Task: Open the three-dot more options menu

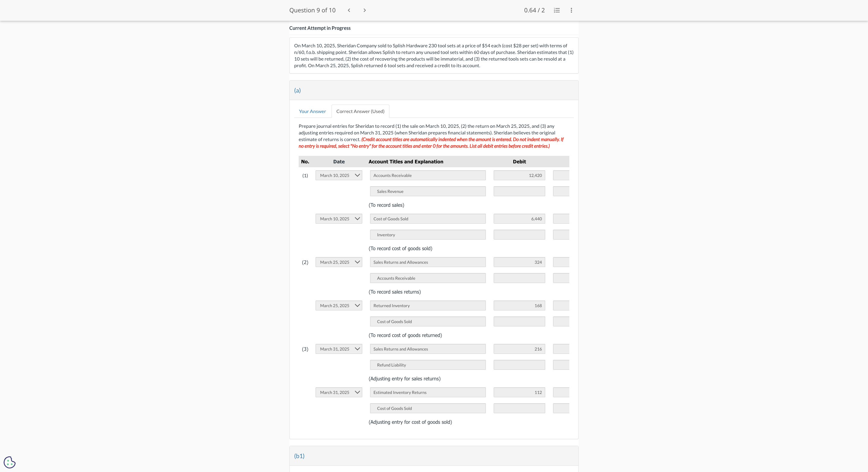Action: (x=571, y=10)
